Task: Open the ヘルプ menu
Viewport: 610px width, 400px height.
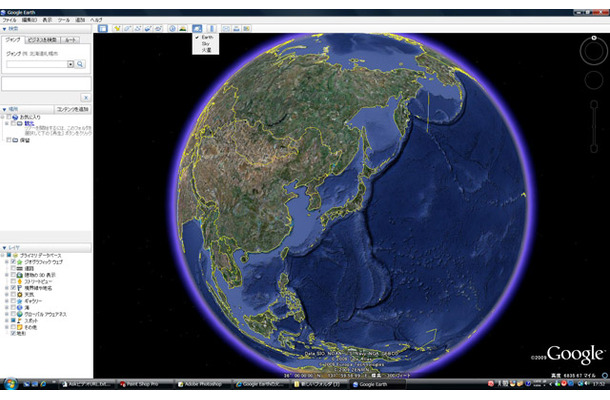Action: coord(96,20)
